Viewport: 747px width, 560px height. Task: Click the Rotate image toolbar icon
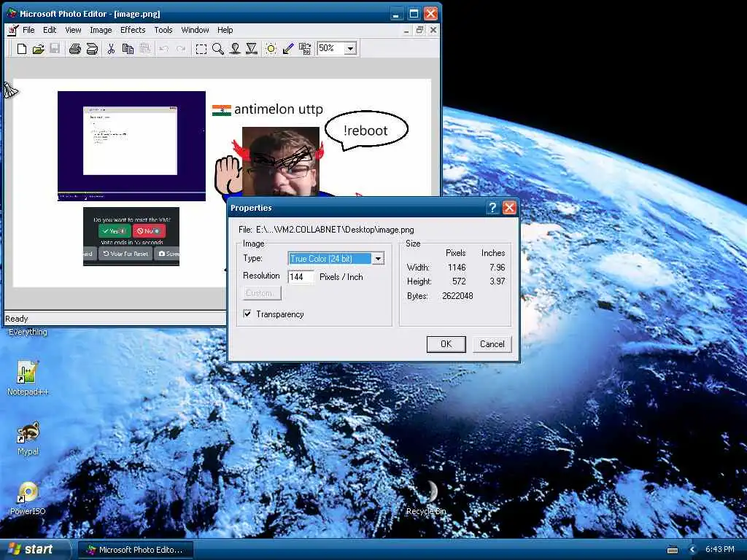[305, 49]
